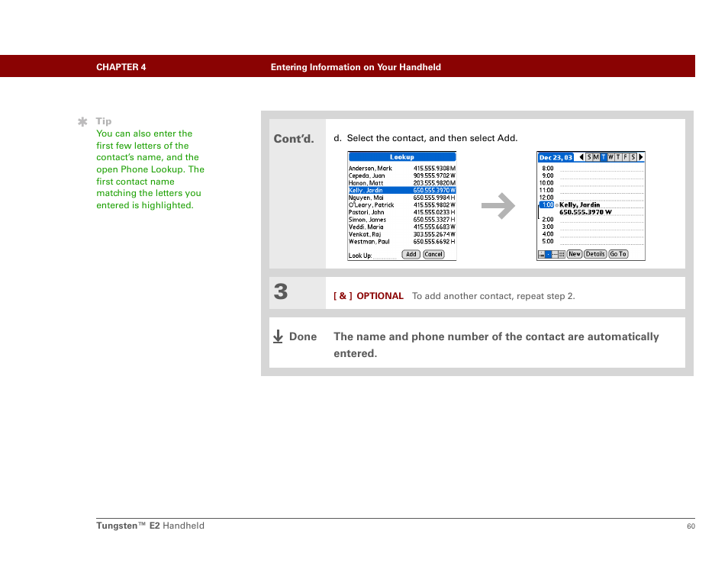The width and height of the screenshot is (728, 563).
Task: Tap the 3:00 time slot
Action: [x=548, y=227]
